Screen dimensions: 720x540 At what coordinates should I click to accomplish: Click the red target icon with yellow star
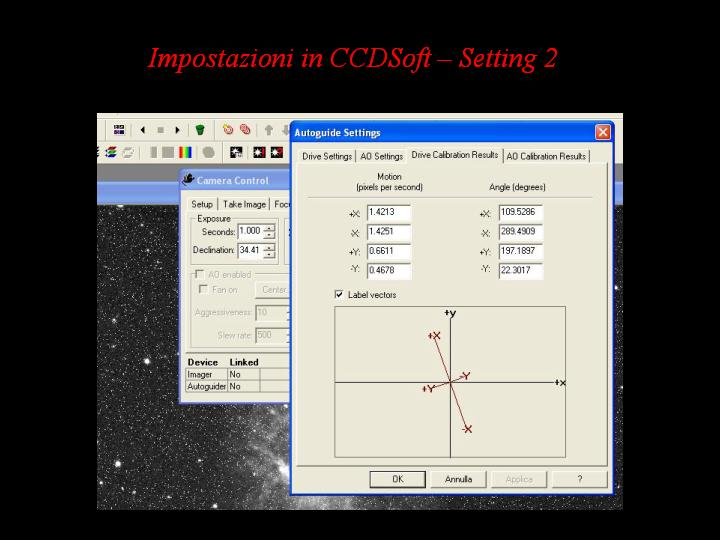pyautogui.click(x=228, y=130)
